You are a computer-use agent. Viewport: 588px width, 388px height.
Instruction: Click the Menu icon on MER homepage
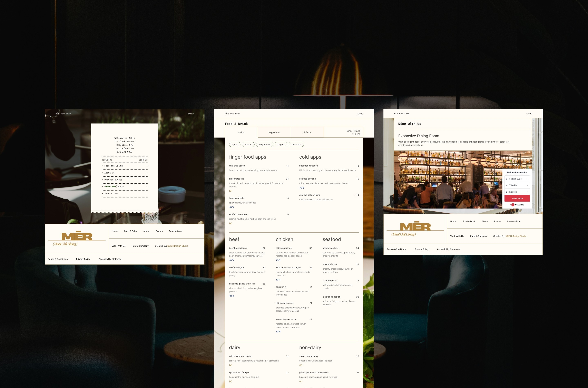[191, 114]
